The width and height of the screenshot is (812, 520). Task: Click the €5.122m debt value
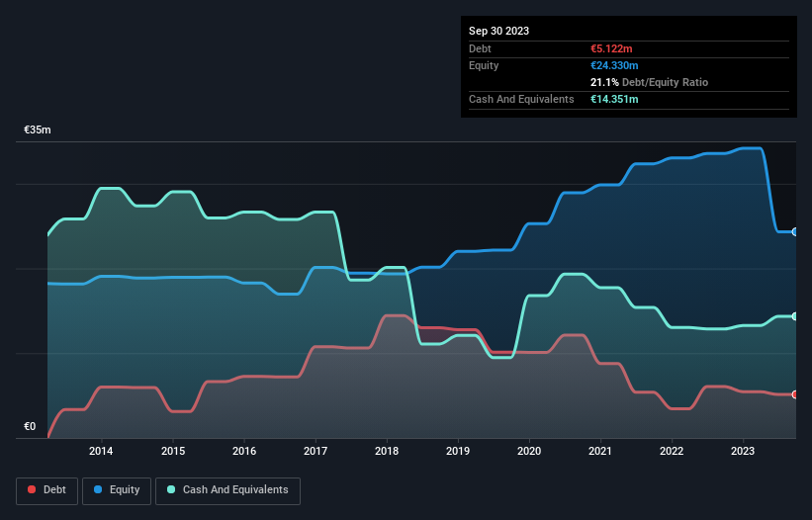[x=611, y=48]
